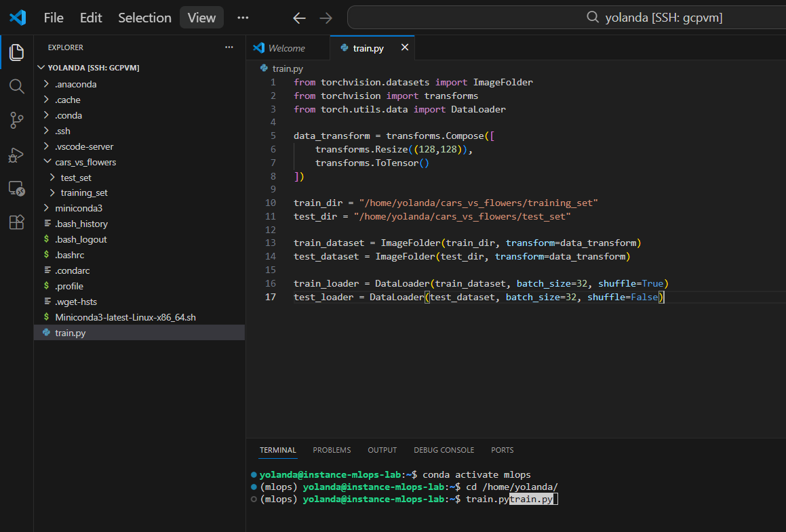Open Explorer's more actions ellipsis
The height and width of the screenshot is (532, 786).
[x=229, y=47]
